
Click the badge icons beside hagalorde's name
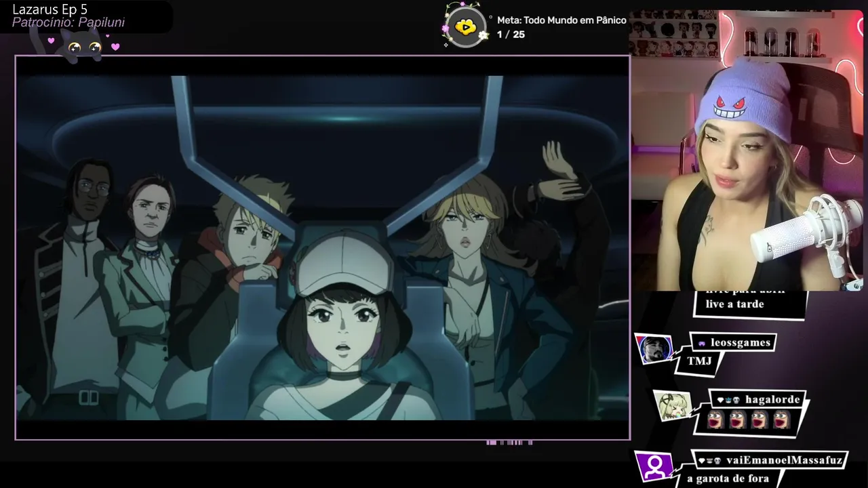tap(728, 401)
